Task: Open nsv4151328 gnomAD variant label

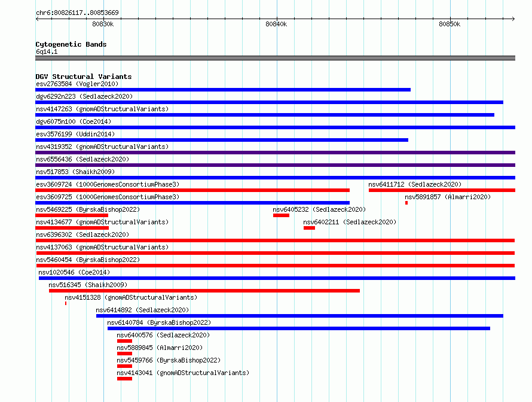Action: pyautogui.click(x=131, y=297)
